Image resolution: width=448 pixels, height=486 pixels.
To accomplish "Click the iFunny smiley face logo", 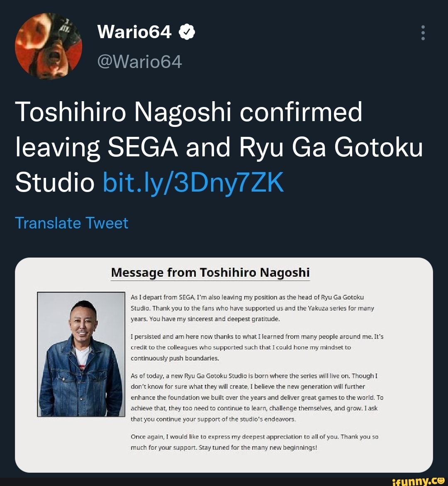I will tap(441, 481).
